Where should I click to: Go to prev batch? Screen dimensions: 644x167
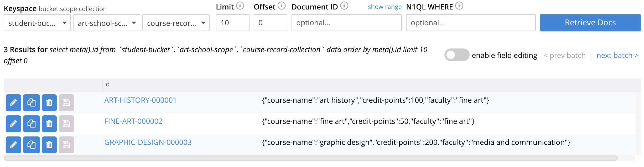[564, 55]
